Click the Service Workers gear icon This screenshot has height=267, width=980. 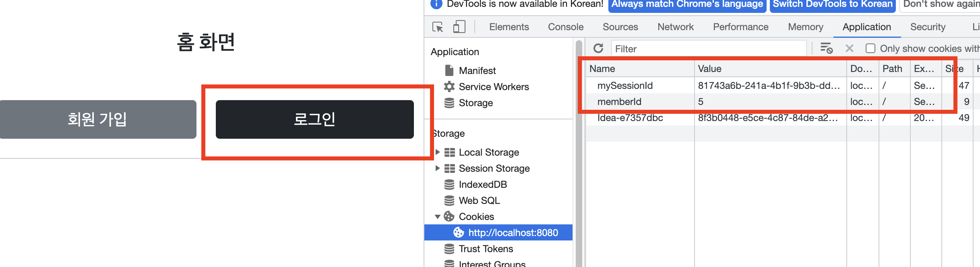[x=449, y=86]
